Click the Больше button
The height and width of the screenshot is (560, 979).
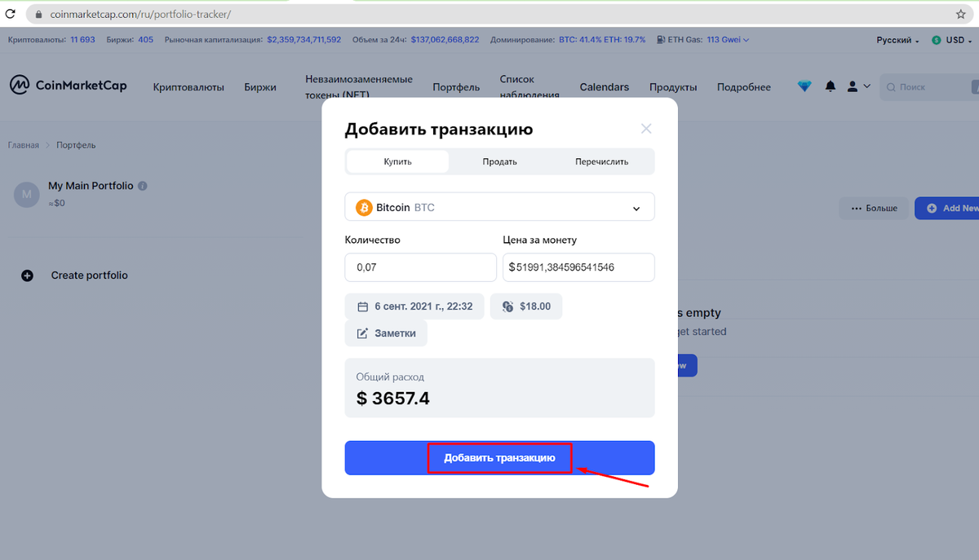[874, 208]
